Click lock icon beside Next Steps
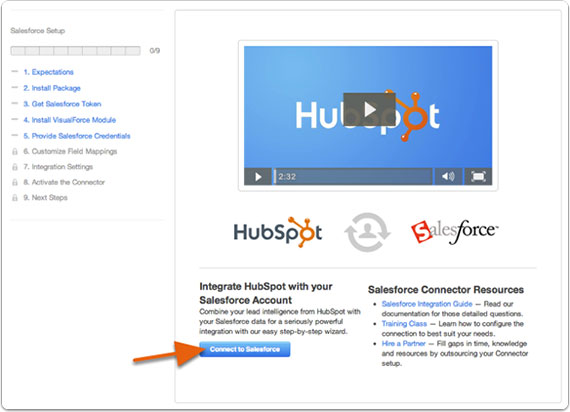The height and width of the screenshot is (412, 570). coord(15,198)
